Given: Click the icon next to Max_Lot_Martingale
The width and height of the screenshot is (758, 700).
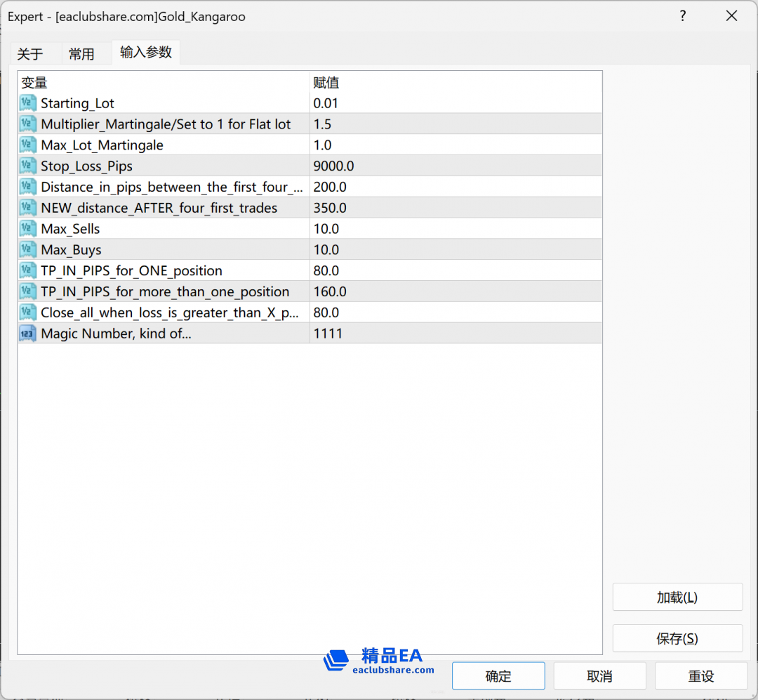Looking at the screenshot, I should tap(28, 145).
